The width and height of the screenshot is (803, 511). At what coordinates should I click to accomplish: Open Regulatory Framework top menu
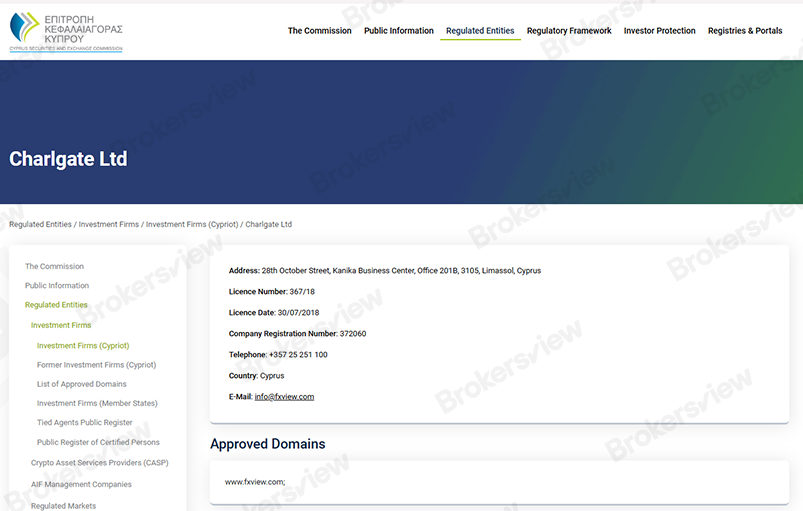click(569, 31)
